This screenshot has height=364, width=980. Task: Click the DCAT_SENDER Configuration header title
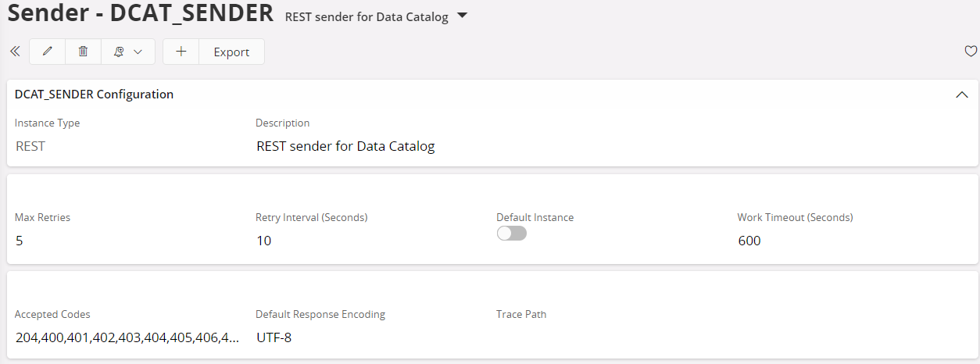(x=94, y=95)
